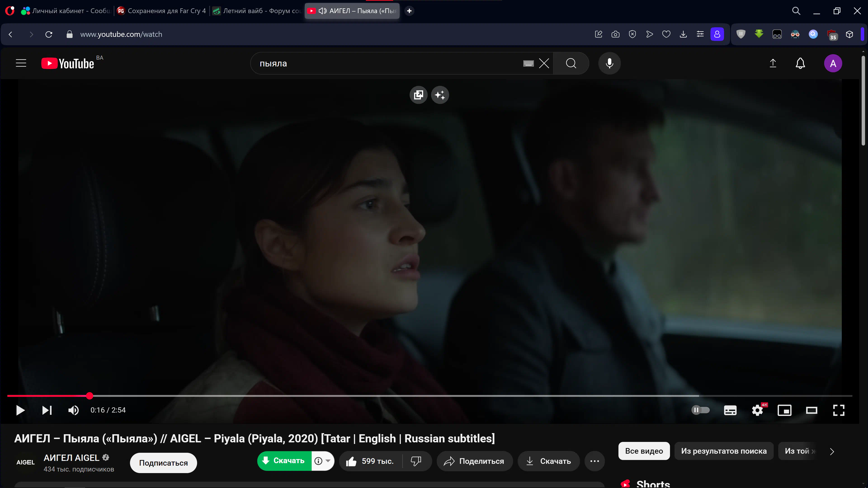Open the YouTube guide hamburger menu
868x488 pixels.
(x=21, y=63)
